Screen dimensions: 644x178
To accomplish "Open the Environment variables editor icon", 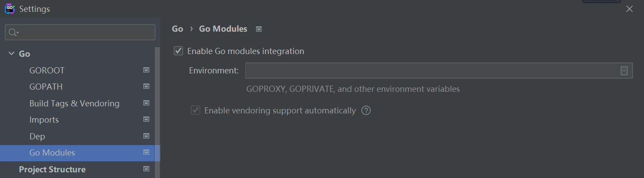I will 624,71.
